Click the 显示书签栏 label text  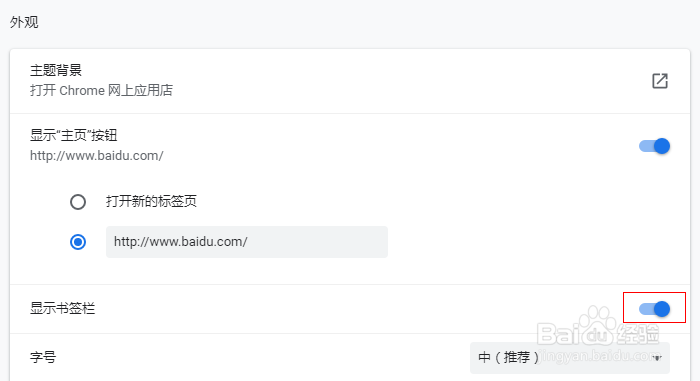[62, 308]
